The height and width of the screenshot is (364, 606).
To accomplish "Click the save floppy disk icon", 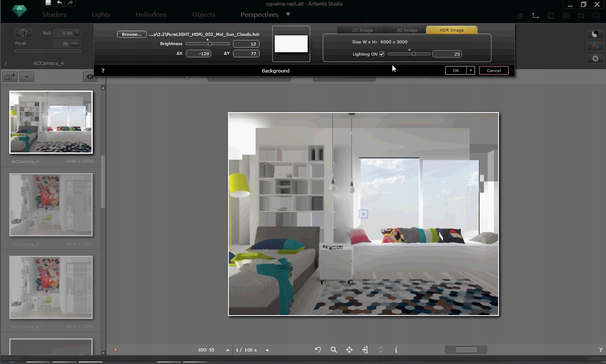I will click(x=48, y=3).
